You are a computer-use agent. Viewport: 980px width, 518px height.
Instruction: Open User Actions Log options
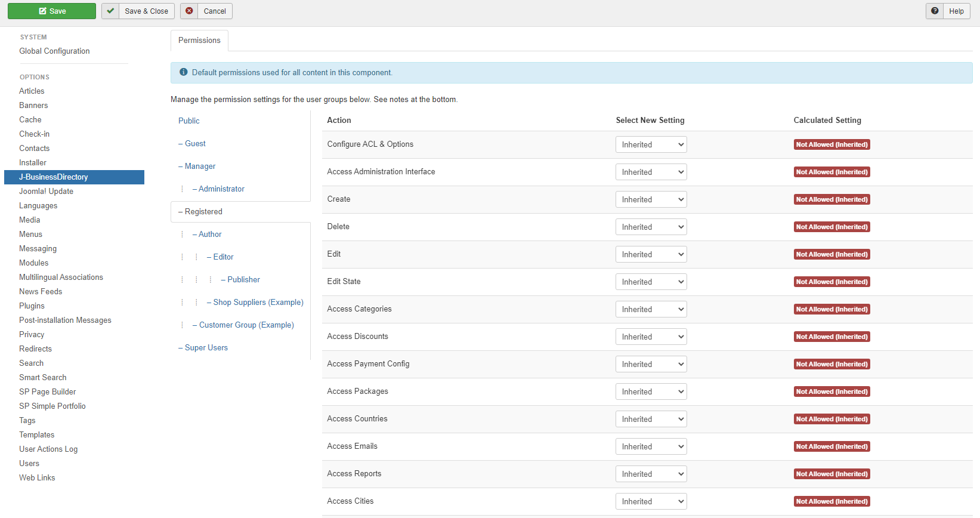[x=48, y=449]
